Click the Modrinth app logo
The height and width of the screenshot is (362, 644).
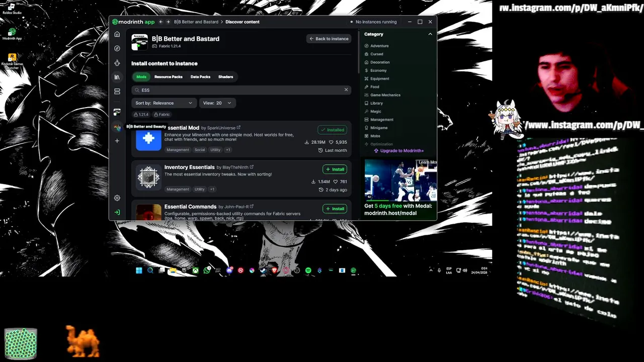(x=133, y=22)
